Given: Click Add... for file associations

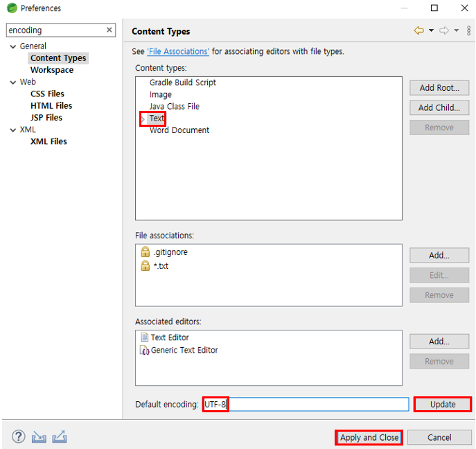Looking at the screenshot, I should [439, 255].
